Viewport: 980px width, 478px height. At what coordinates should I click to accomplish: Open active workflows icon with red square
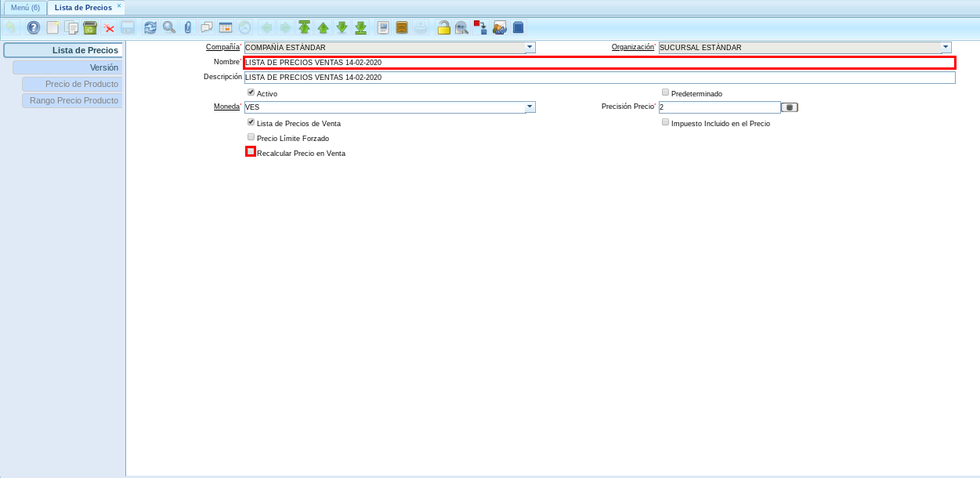[x=481, y=27]
